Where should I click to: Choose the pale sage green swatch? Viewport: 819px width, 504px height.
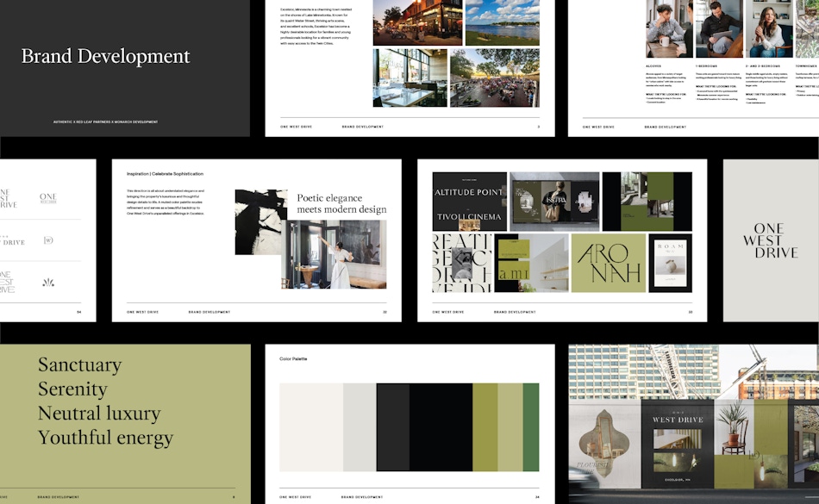[510, 427]
